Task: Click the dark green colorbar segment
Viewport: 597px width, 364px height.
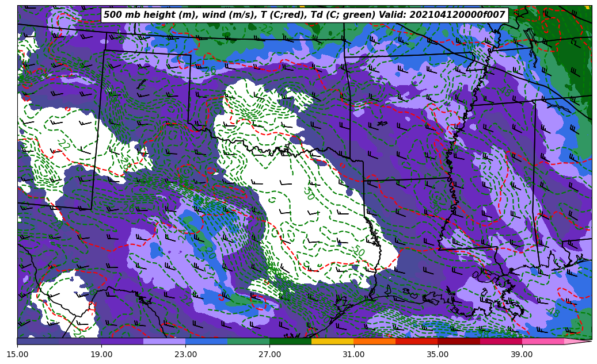Action: click(290, 341)
